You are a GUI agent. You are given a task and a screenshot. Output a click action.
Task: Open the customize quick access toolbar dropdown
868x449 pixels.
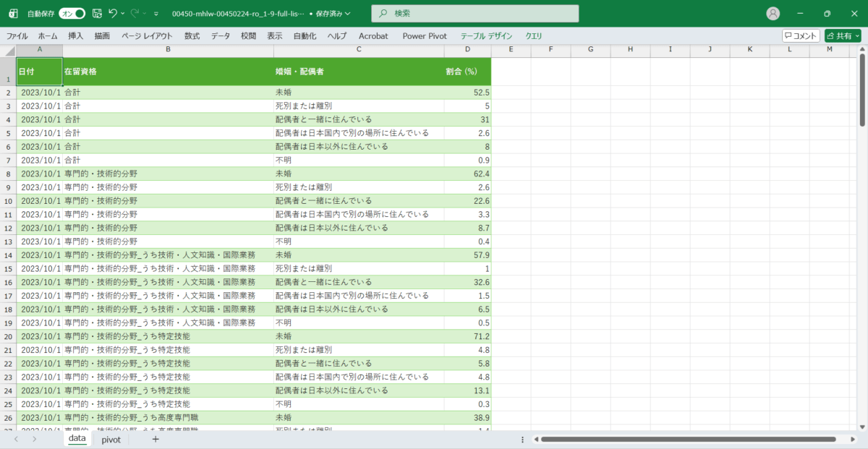[x=156, y=14]
